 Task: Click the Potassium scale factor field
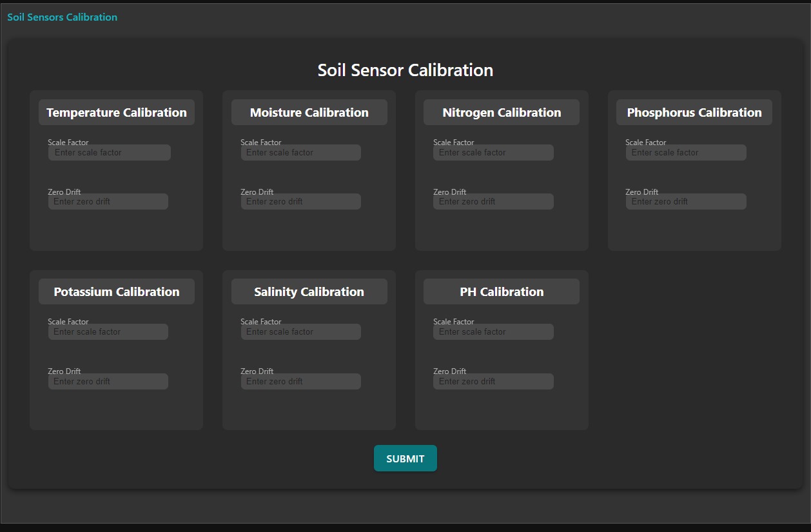107,331
